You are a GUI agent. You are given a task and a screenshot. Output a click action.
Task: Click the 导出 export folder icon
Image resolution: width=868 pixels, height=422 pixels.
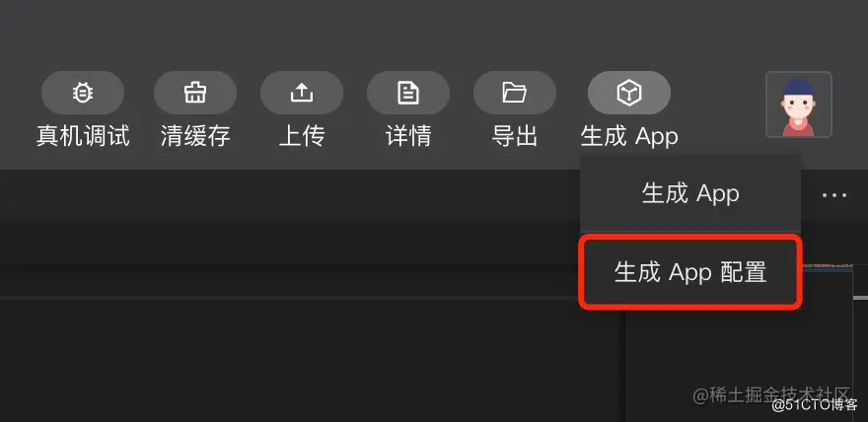click(x=515, y=93)
